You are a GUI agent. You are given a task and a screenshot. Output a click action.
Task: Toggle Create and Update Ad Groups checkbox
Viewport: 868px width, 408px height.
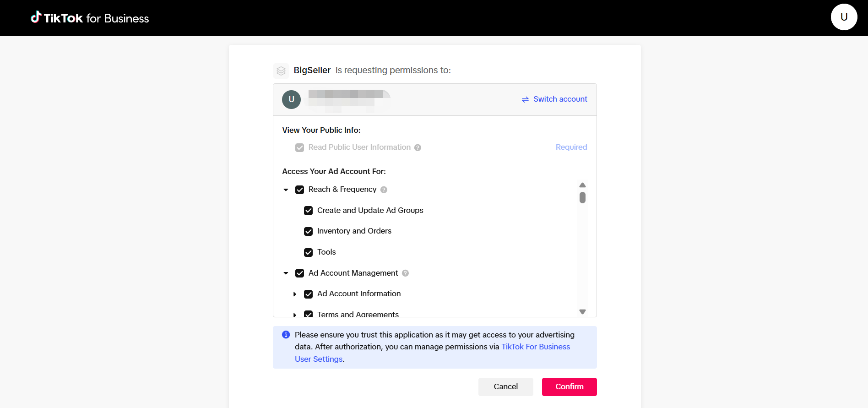point(308,211)
